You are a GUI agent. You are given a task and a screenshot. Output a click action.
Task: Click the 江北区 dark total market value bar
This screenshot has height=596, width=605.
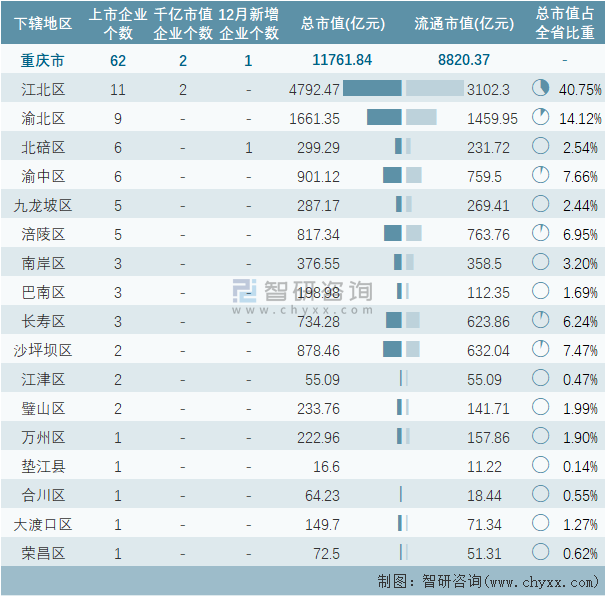[x=372, y=89]
